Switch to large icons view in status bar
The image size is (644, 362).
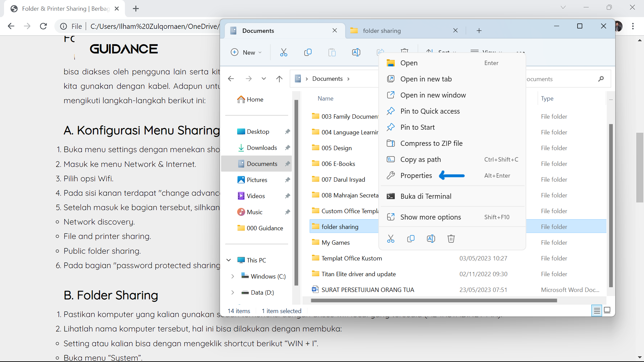tap(607, 310)
